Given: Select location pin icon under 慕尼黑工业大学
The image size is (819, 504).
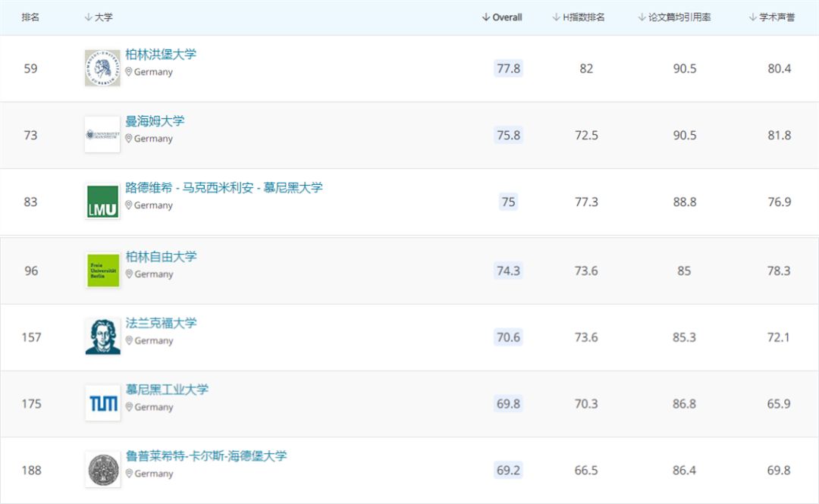Looking at the screenshot, I should (x=129, y=407).
